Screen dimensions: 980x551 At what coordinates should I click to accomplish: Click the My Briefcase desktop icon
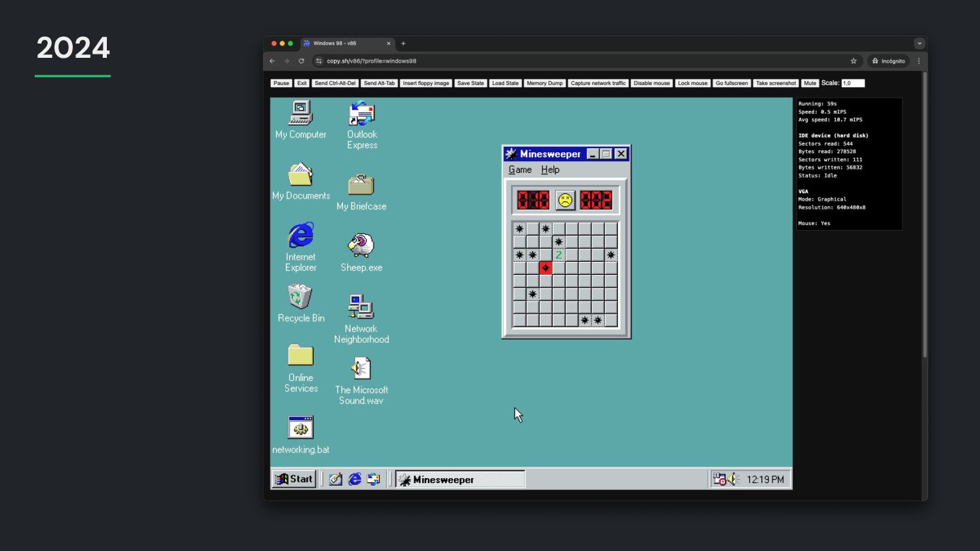pos(361,184)
